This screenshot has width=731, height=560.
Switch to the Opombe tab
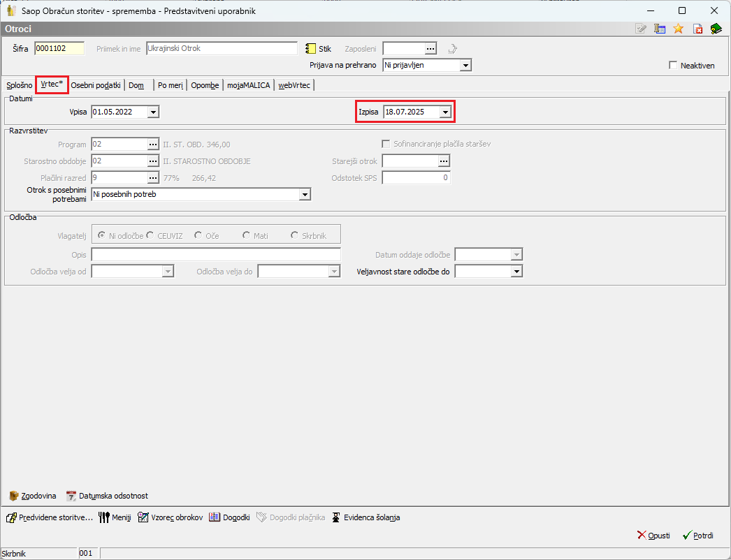click(x=205, y=85)
